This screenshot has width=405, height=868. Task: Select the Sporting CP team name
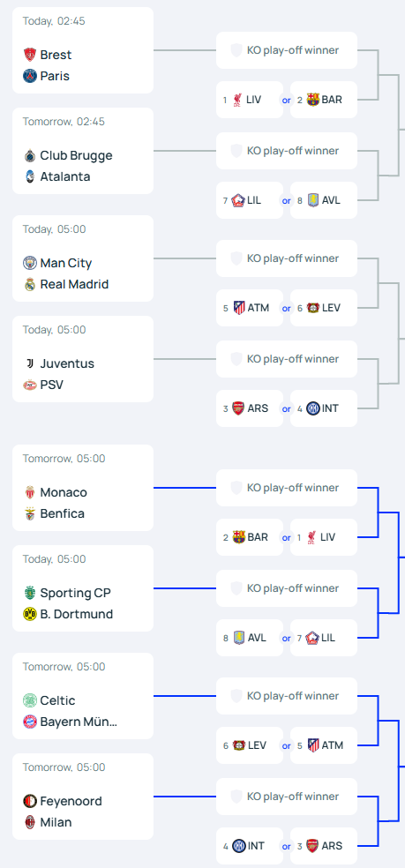point(75,593)
